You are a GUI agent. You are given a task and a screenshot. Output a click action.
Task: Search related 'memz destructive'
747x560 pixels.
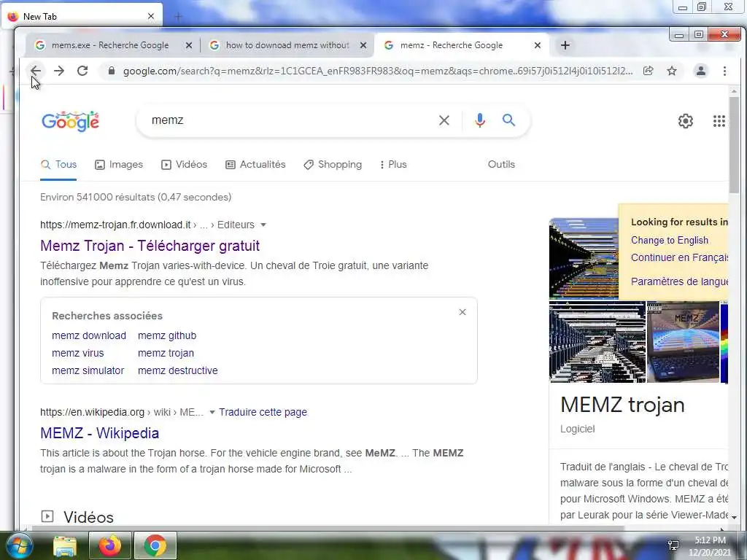178,370
